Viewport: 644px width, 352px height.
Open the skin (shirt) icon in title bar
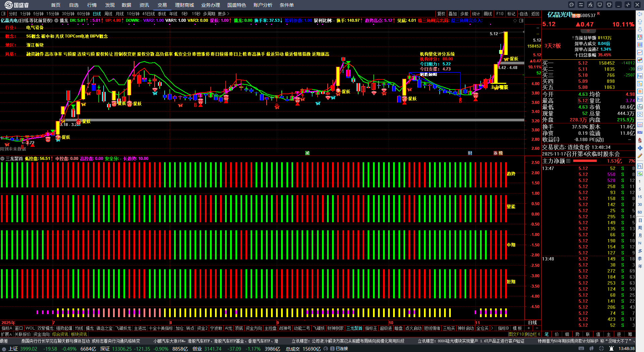tap(609, 5)
